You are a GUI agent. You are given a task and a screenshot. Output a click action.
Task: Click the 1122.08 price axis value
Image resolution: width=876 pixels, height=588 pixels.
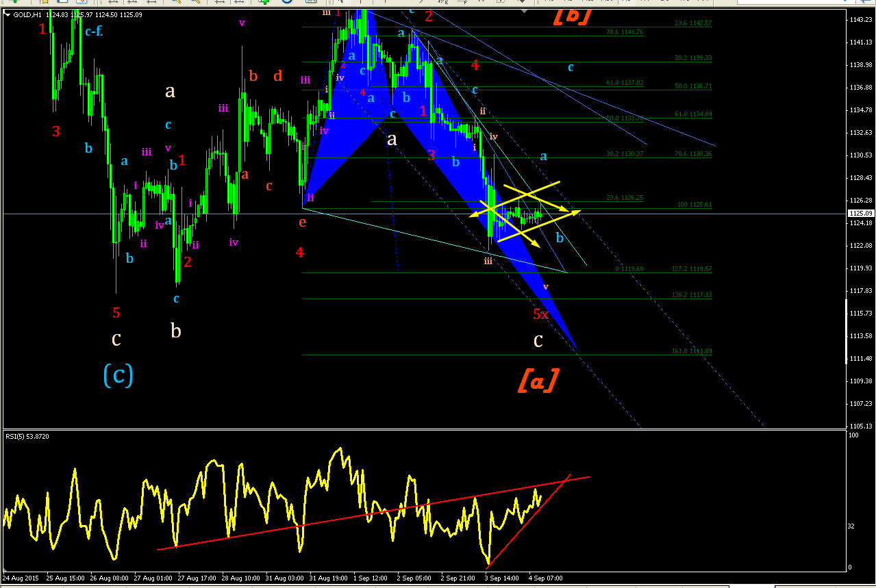860,246
